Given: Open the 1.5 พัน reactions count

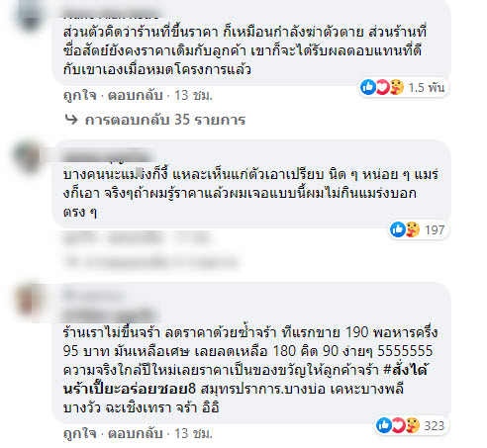Looking at the screenshot, I should tap(427, 88).
